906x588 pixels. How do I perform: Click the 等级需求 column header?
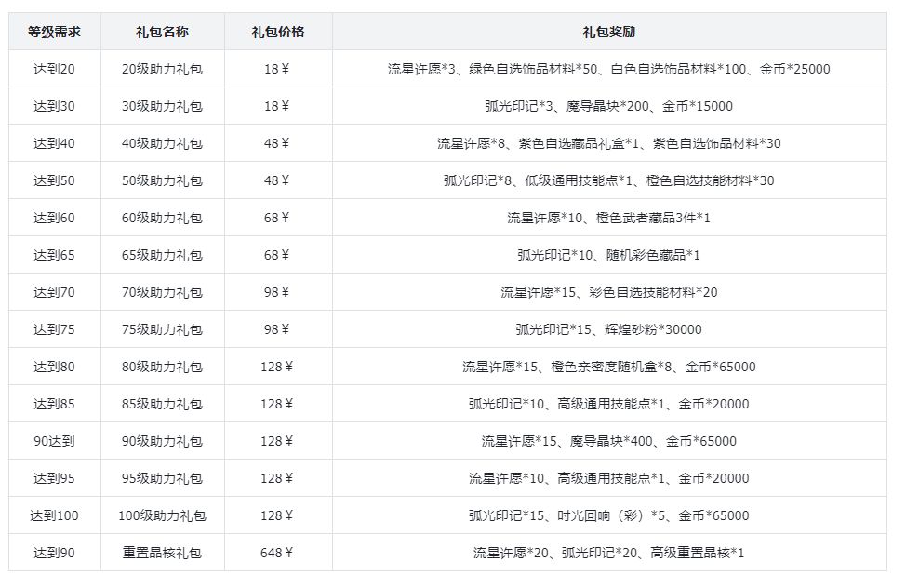click(x=54, y=32)
